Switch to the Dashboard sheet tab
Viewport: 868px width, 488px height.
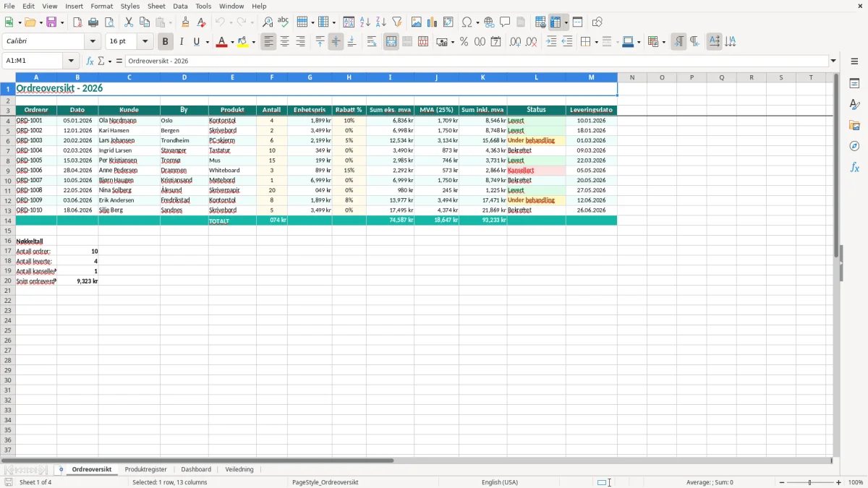196,469
